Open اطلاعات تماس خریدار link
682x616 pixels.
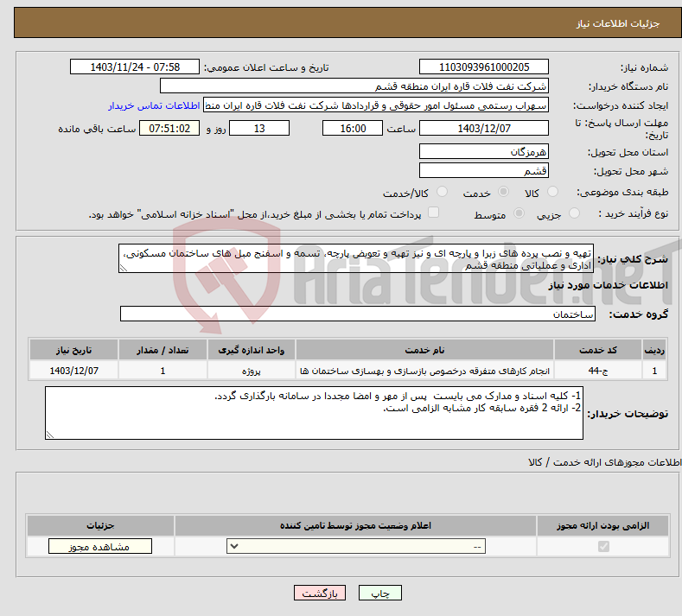tap(154, 105)
